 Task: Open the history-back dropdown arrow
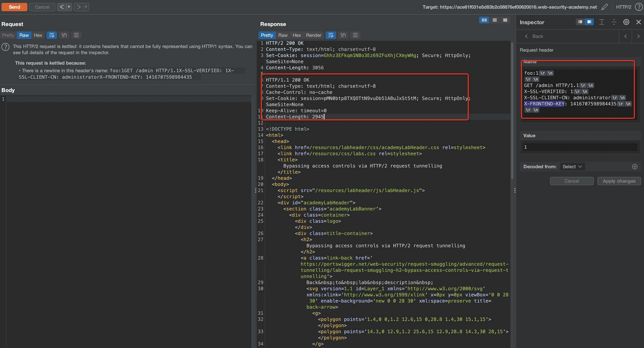(69, 7)
